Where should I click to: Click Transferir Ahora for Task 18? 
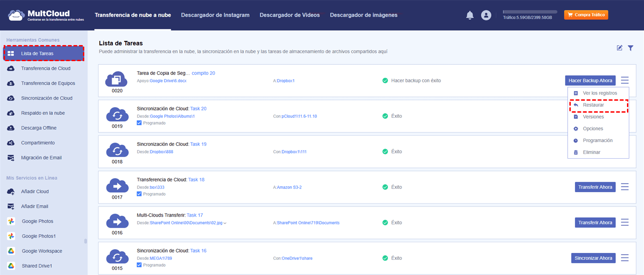[x=595, y=187]
